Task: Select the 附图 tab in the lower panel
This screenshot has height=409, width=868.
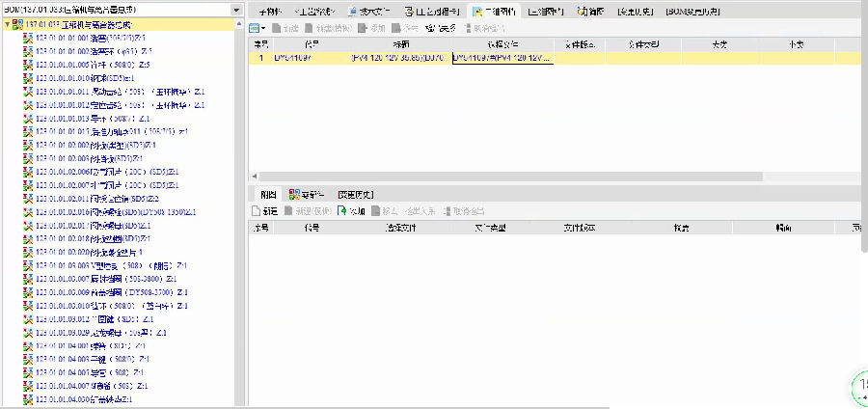Action: [x=268, y=195]
